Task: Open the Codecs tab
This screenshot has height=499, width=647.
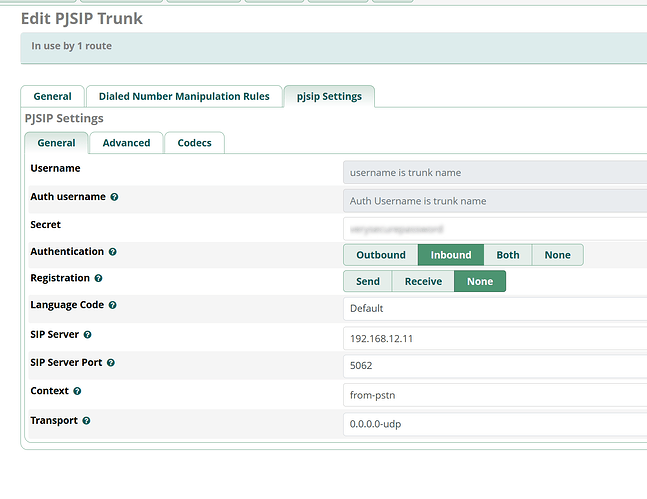Action: point(194,143)
